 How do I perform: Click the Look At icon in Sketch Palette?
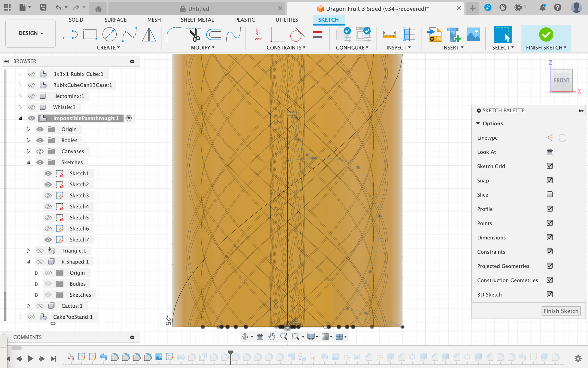[x=550, y=152]
